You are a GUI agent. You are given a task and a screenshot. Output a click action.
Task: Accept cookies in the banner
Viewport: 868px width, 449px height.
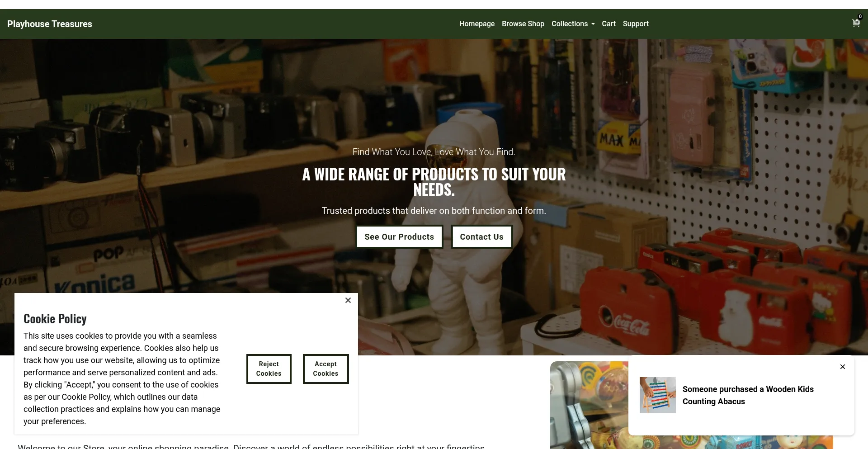tap(325, 369)
